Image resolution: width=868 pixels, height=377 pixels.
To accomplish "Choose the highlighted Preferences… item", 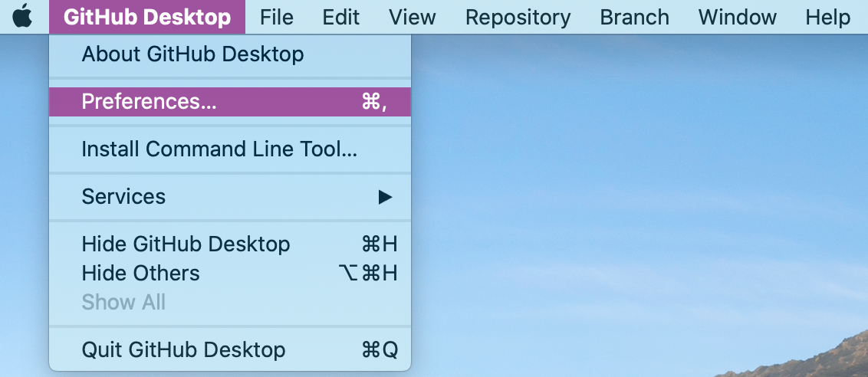I will click(149, 102).
